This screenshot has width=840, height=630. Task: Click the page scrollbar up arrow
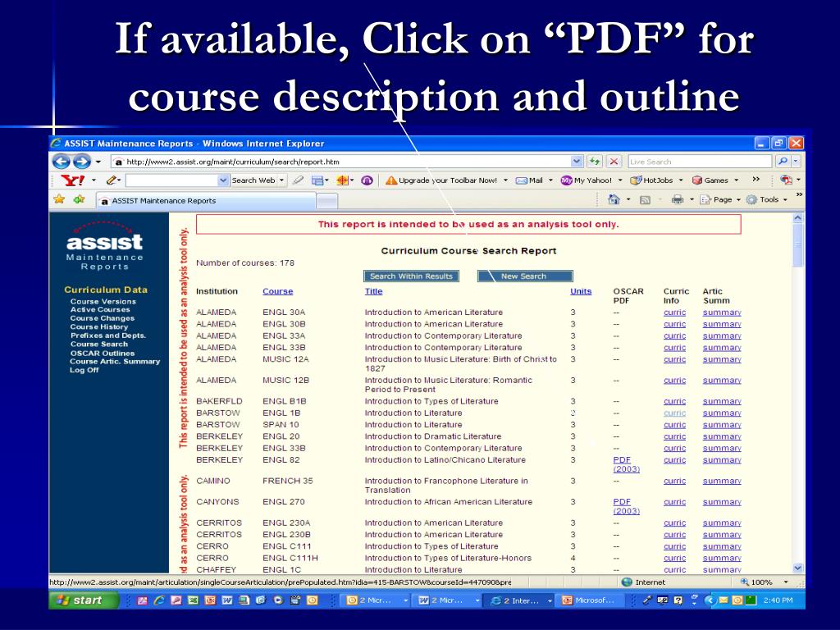pos(797,218)
